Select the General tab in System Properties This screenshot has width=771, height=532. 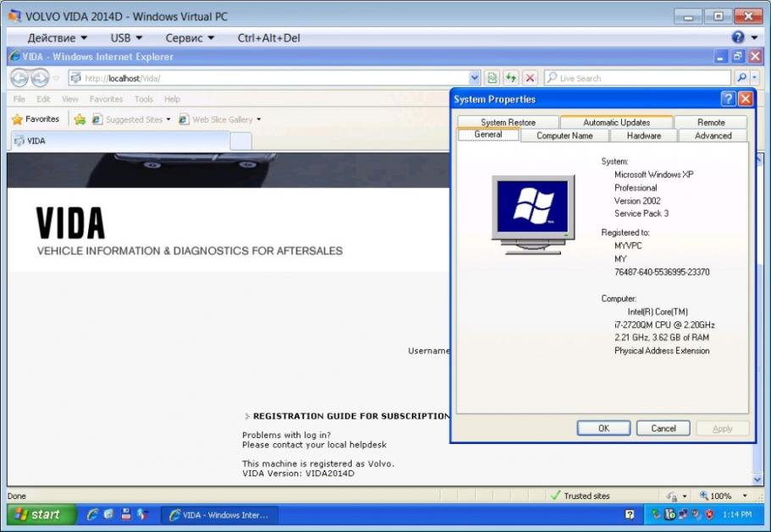pyautogui.click(x=488, y=134)
